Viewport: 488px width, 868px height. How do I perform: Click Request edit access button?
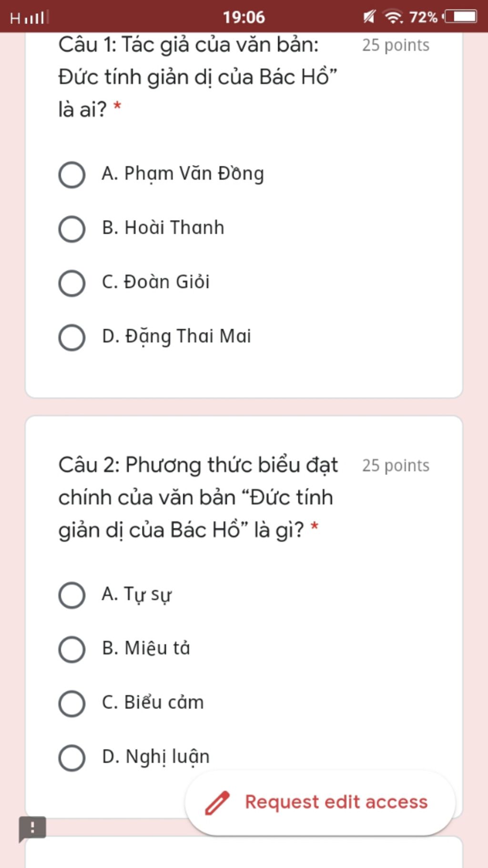[x=320, y=803]
